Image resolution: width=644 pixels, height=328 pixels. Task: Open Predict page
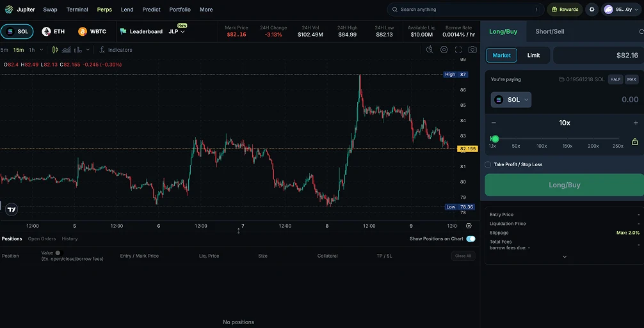tap(151, 10)
